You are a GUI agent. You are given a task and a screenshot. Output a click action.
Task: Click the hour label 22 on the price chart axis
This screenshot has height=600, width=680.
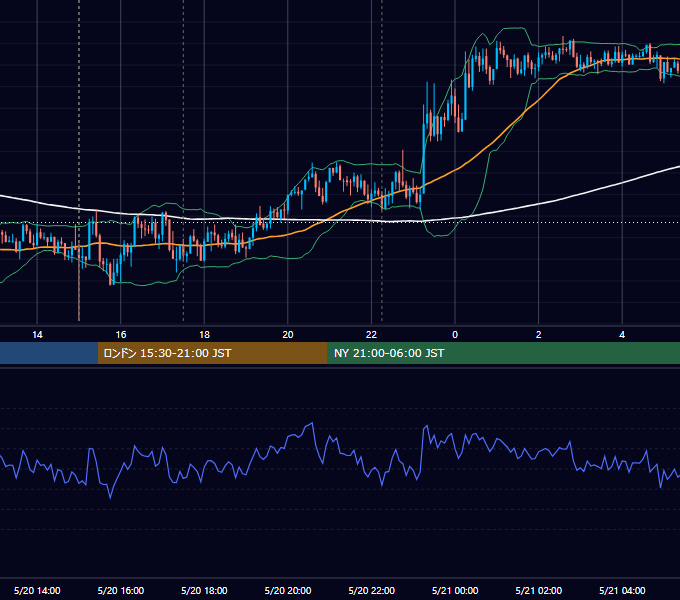click(x=371, y=335)
